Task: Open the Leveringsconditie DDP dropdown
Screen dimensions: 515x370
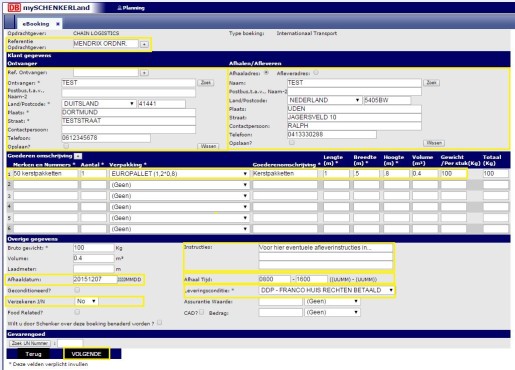Action: (327, 290)
